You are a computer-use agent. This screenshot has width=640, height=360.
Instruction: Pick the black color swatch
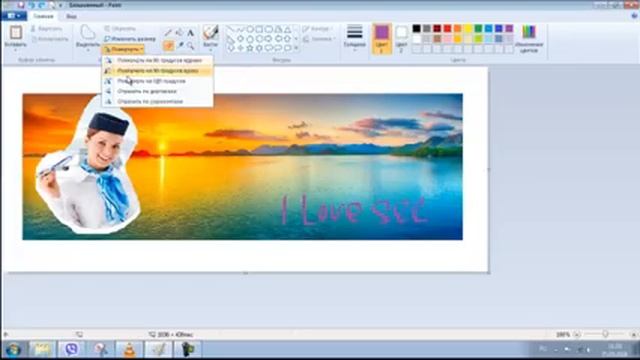(x=416, y=28)
